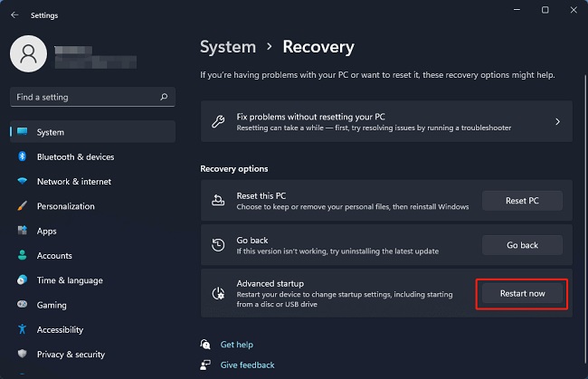Click the Accounts person icon
588x379 pixels.
tap(23, 256)
